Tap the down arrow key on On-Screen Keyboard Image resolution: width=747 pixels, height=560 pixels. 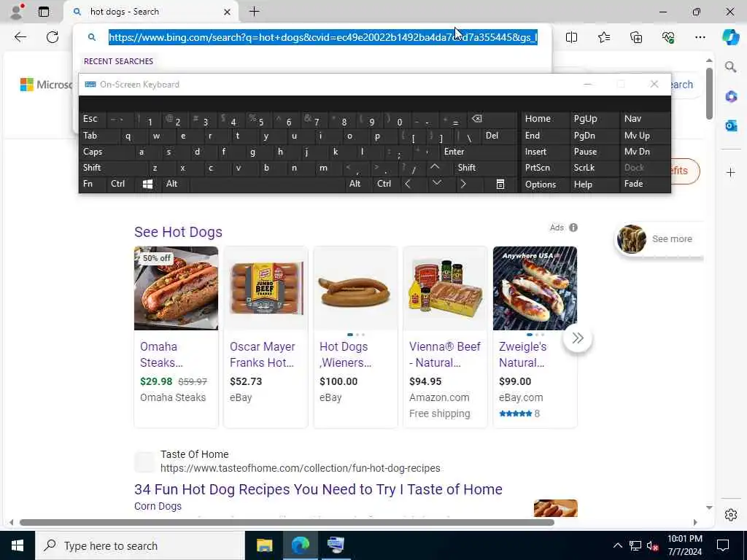pyautogui.click(x=436, y=183)
